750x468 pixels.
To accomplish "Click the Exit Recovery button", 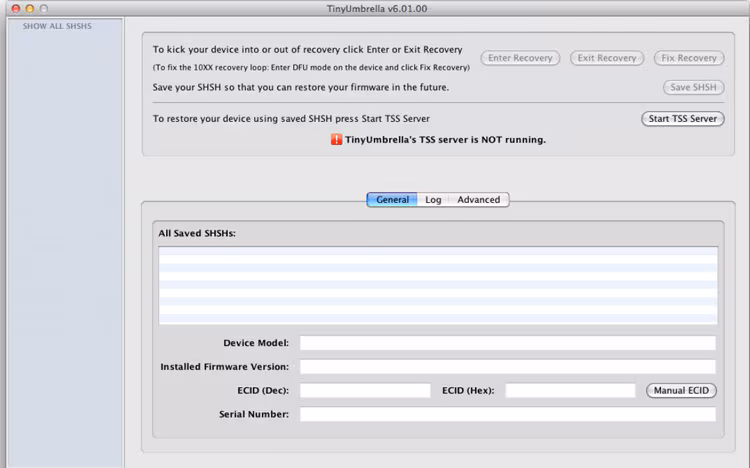I will (x=607, y=58).
